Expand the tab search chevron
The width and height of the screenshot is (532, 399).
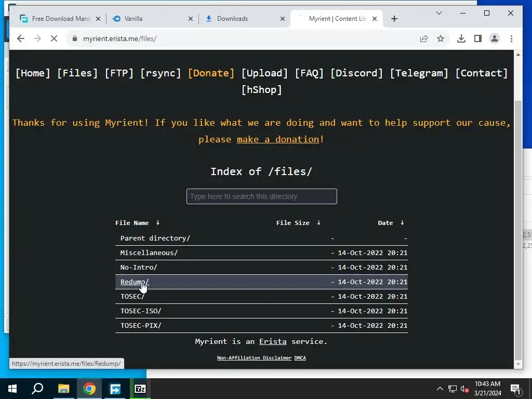click(x=438, y=13)
